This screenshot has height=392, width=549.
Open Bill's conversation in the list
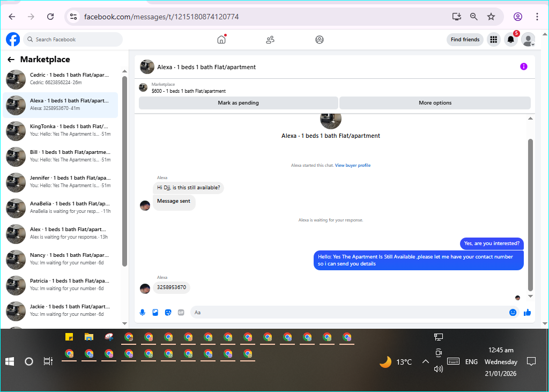point(61,157)
